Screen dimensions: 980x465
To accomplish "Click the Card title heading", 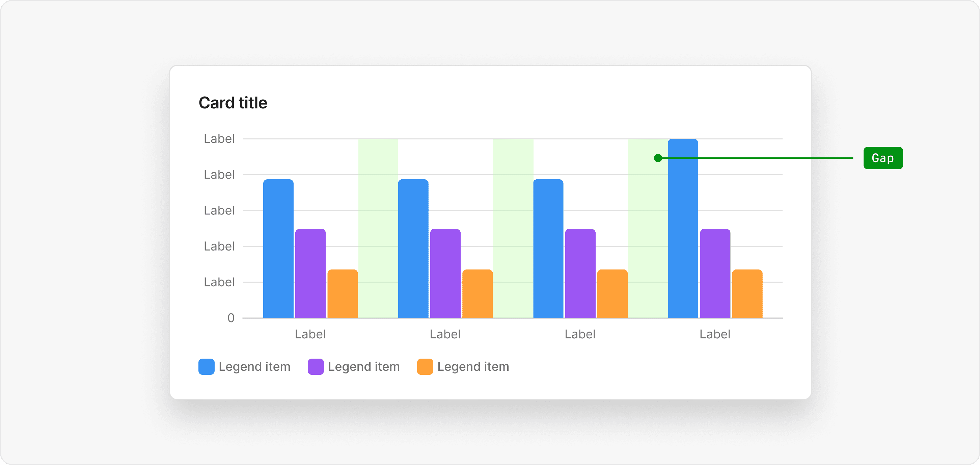I will (233, 103).
